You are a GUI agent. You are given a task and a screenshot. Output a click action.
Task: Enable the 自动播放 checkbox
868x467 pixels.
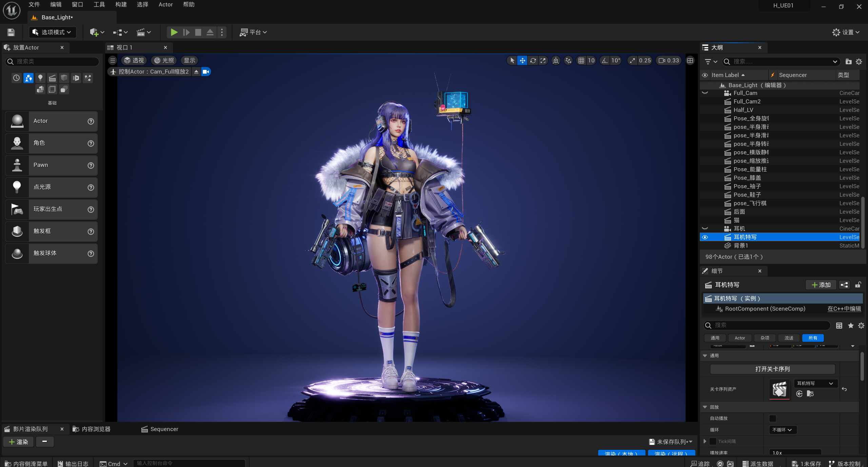click(773, 418)
